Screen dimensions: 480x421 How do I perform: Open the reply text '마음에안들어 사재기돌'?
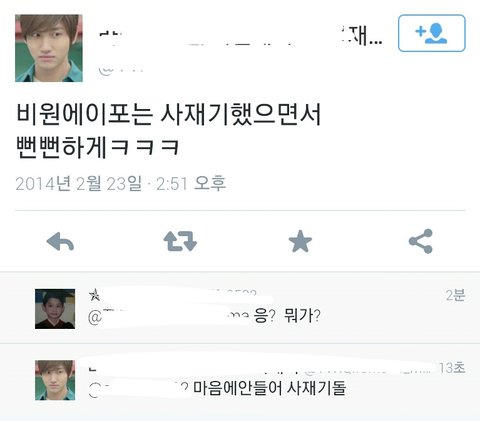[270, 388]
